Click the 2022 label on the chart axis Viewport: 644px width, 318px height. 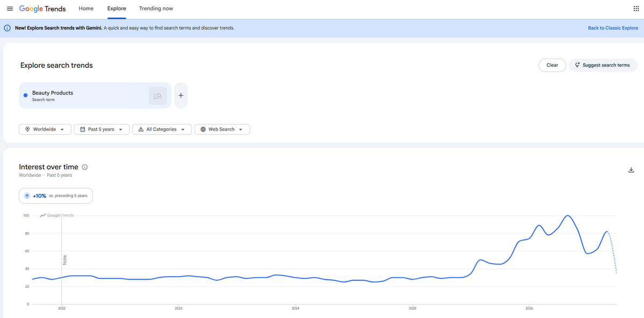click(62, 308)
